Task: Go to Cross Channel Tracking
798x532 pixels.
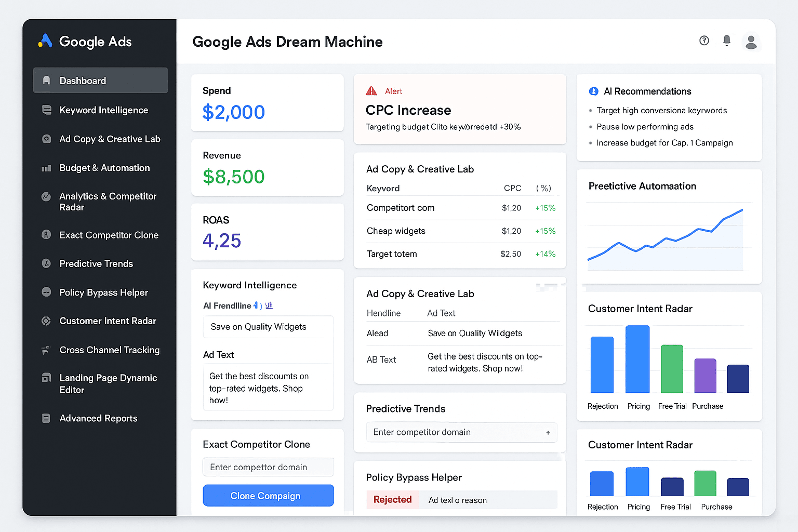Action: click(x=109, y=350)
